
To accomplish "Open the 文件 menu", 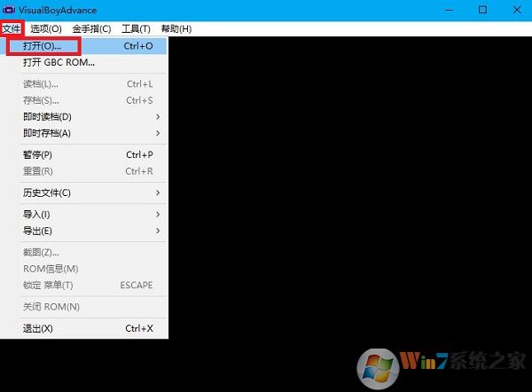I will 12,29.
